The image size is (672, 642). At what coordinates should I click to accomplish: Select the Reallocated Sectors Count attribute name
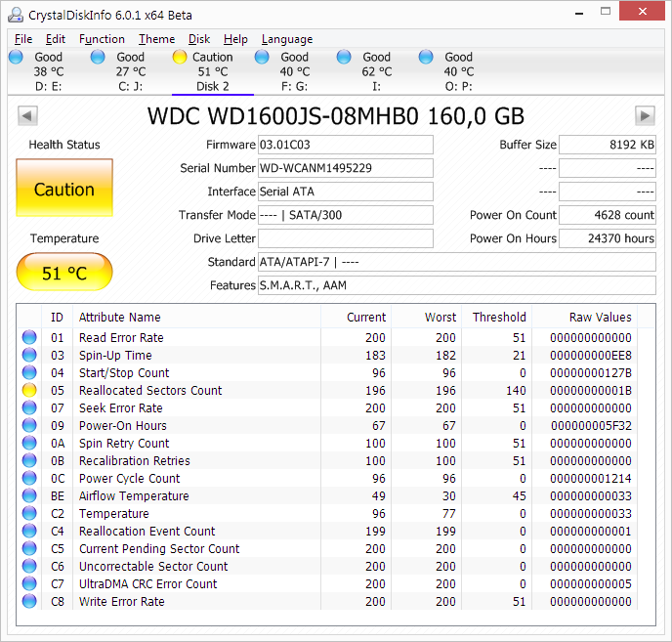point(150,390)
